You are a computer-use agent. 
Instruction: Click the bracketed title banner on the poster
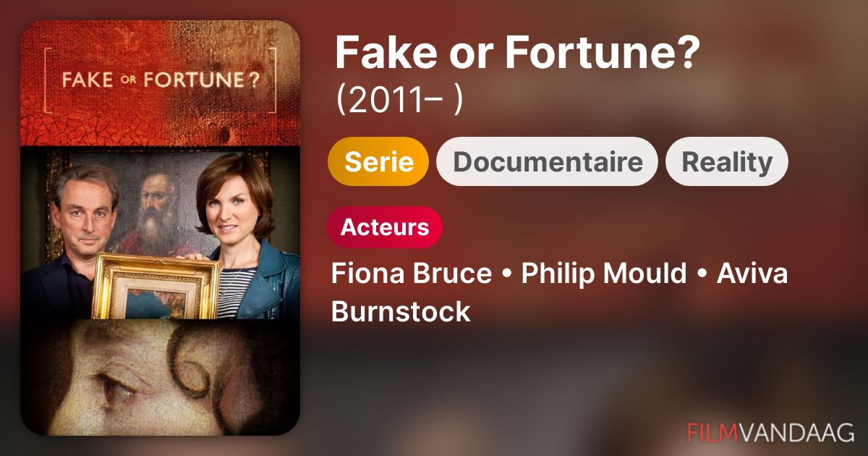click(159, 79)
